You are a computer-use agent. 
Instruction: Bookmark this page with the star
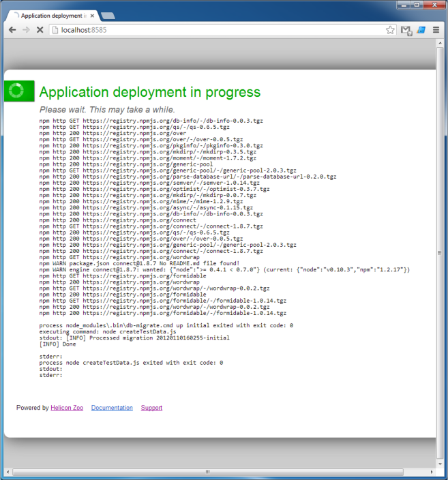pyautogui.click(x=390, y=30)
